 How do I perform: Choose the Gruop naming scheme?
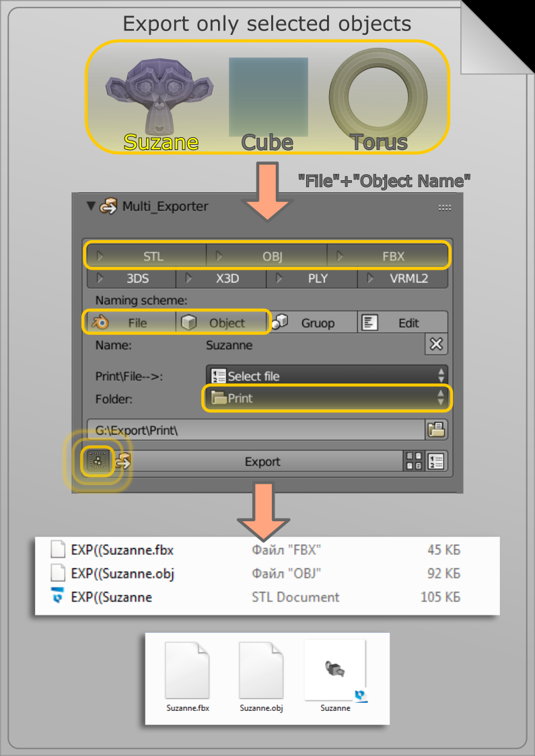tap(312, 323)
